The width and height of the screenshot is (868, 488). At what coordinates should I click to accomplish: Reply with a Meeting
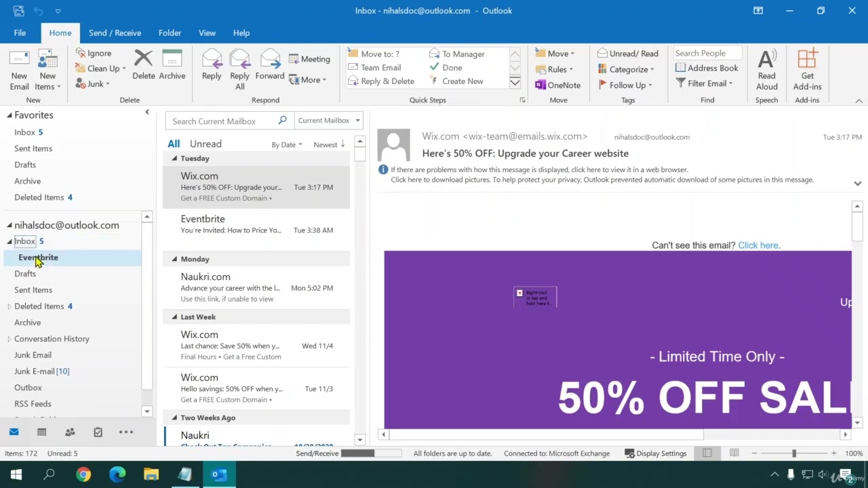coord(310,59)
